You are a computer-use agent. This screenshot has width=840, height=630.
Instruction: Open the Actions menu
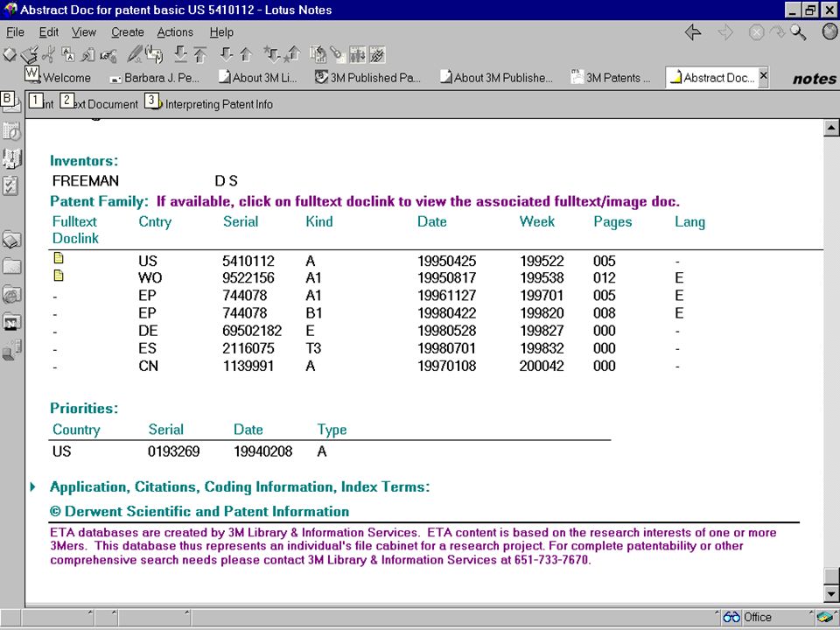[175, 32]
